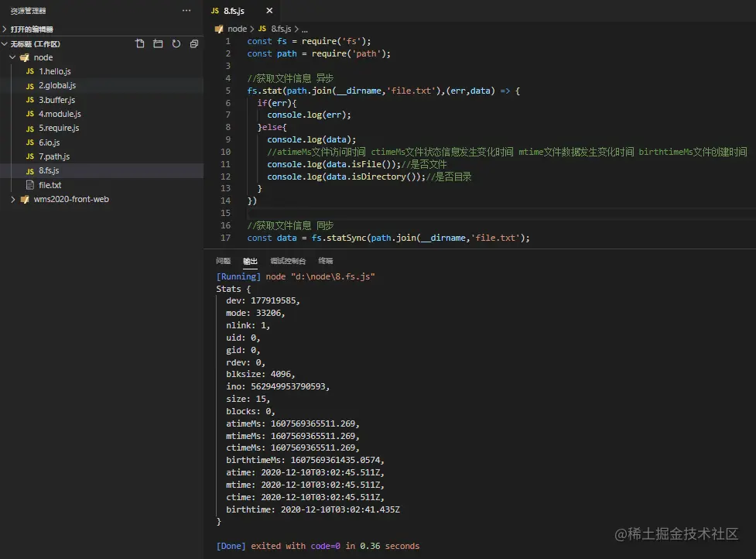Click 'size: 15,' in the output
756x559 pixels.
[248, 399]
